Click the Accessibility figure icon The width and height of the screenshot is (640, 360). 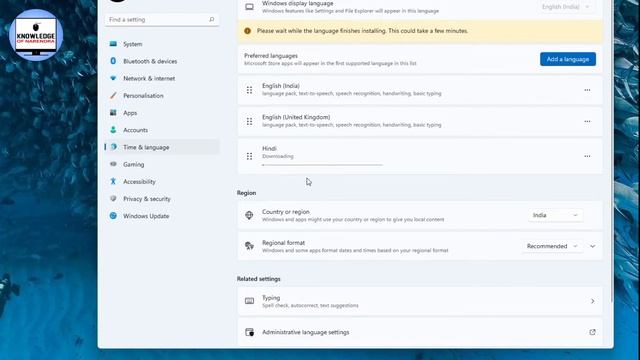tap(113, 181)
